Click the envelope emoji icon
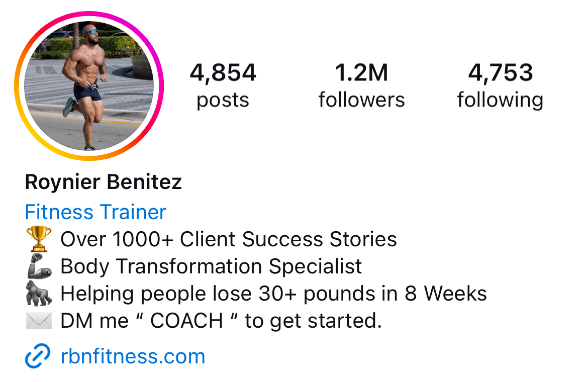 coord(38,321)
